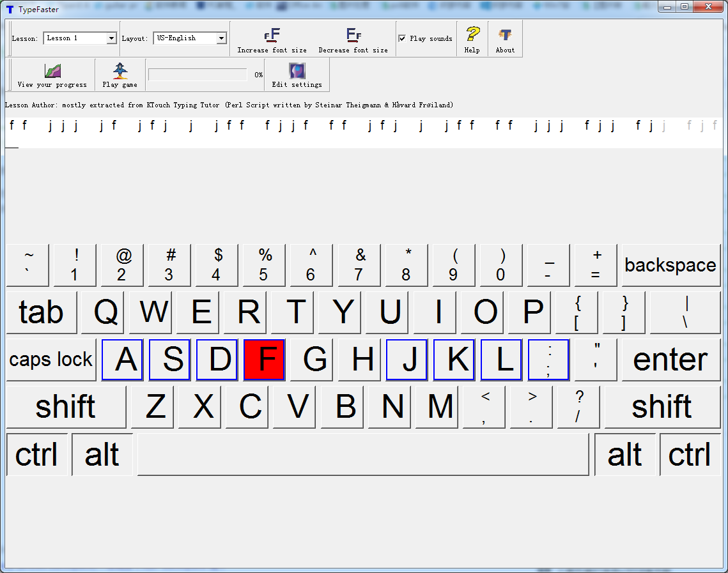Screen dimensions: 728x573
Task: Click the 0% progress label
Action: (x=259, y=75)
